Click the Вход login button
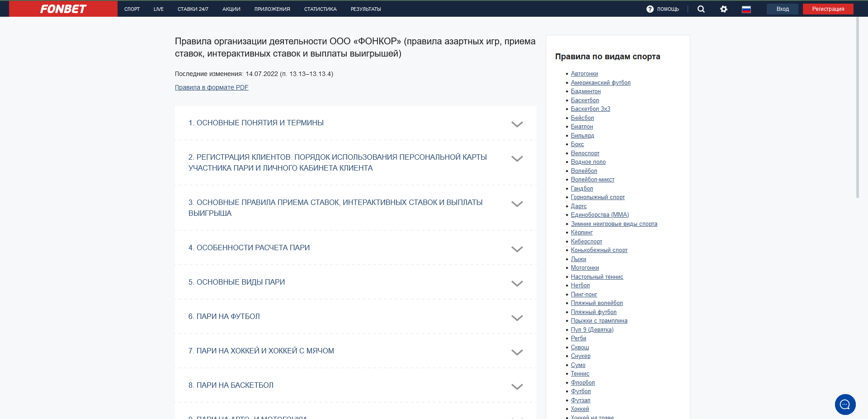 [783, 9]
